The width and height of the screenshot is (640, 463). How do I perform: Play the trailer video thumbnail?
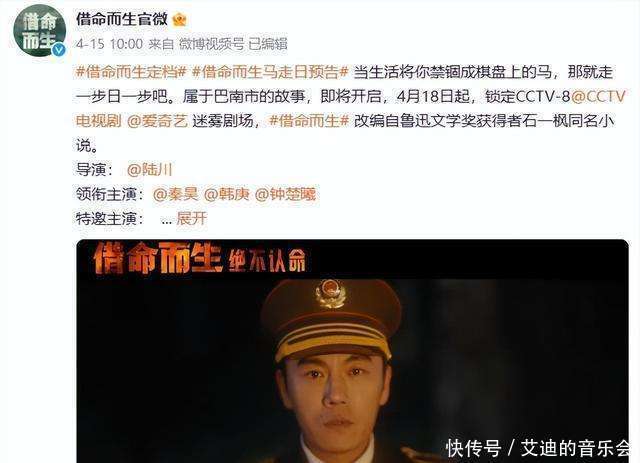pyautogui.click(x=353, y=351)
